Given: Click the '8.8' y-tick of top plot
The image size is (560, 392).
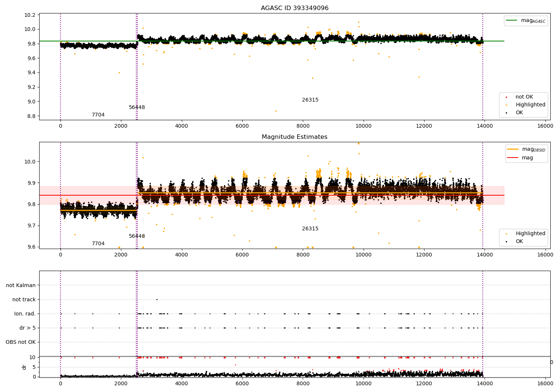Looking at the screenshot, I should pyautogui.click(x=32, y=116).
